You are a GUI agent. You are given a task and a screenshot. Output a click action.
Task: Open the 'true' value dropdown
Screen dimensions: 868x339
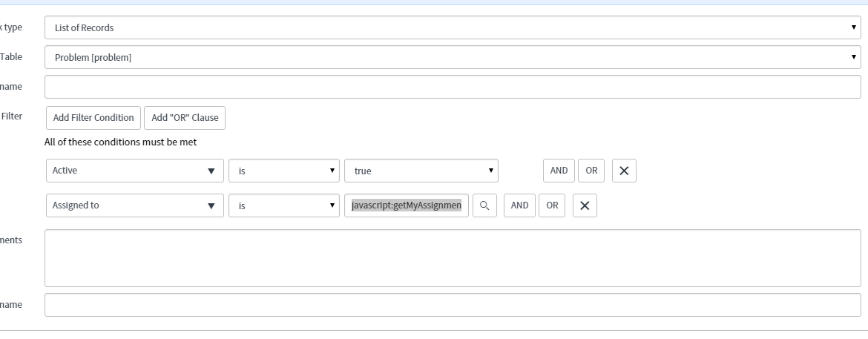coord(421,171)
